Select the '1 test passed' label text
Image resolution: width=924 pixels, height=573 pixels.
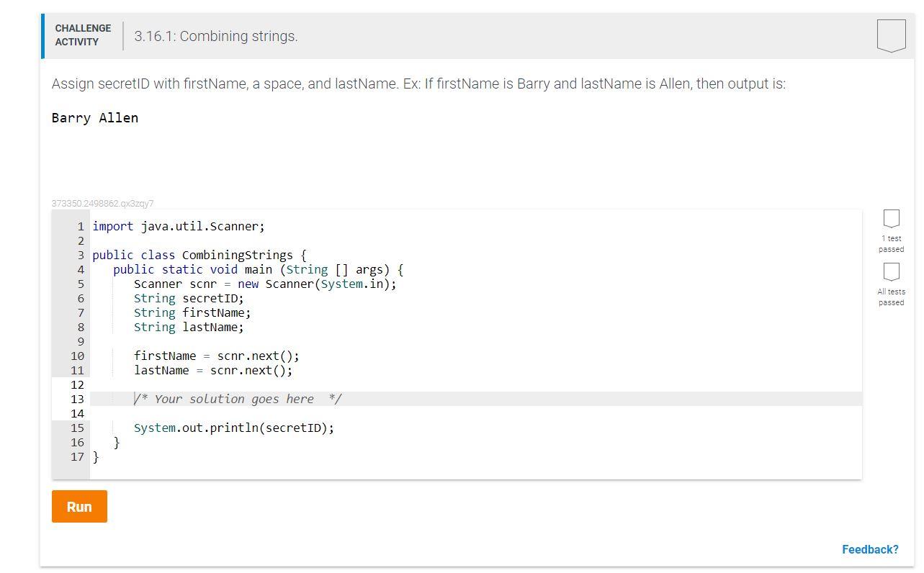(x=891, y=243)
